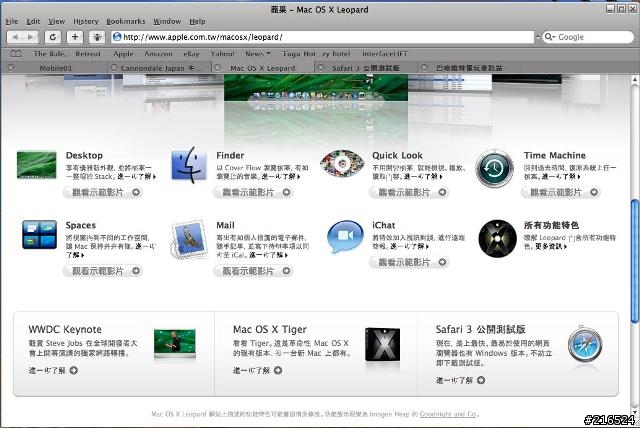Go back with the left arrow button
This screenshot has width=640, height=428.
15,37
